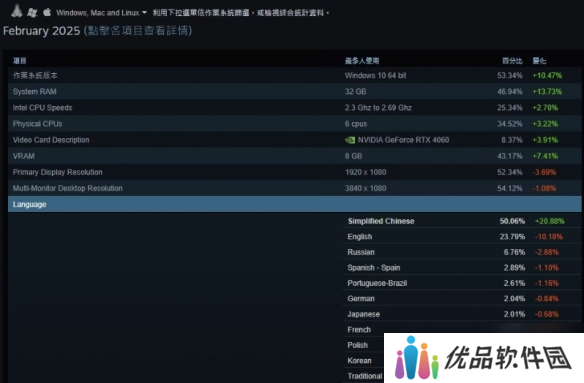This screenshot has width=584, height=383.
Task: Click the French language entry
Action: (359, 330)
